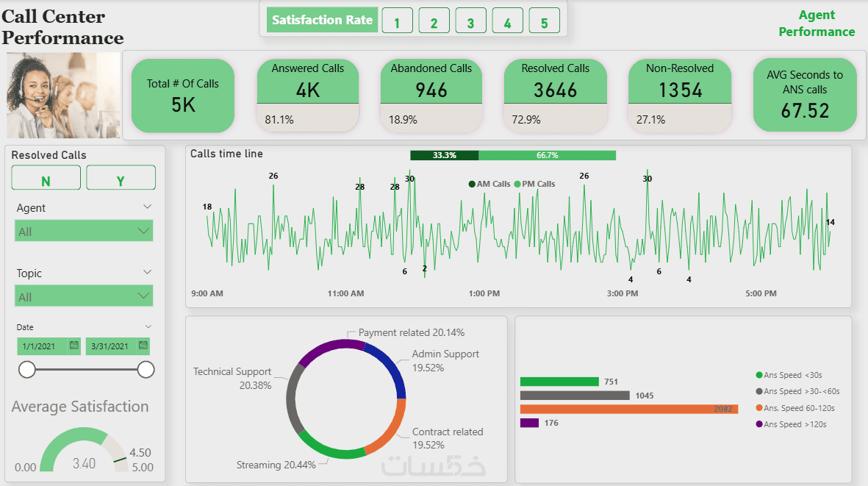Click the Payment related 20.14% donut label
The height and width of the screenshot is (486, 868).
coord(412,332)
